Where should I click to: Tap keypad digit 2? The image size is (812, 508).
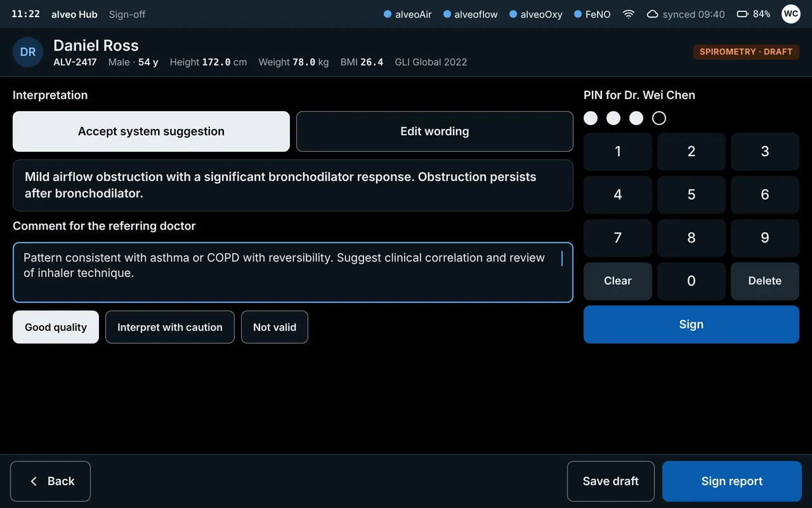691,151
